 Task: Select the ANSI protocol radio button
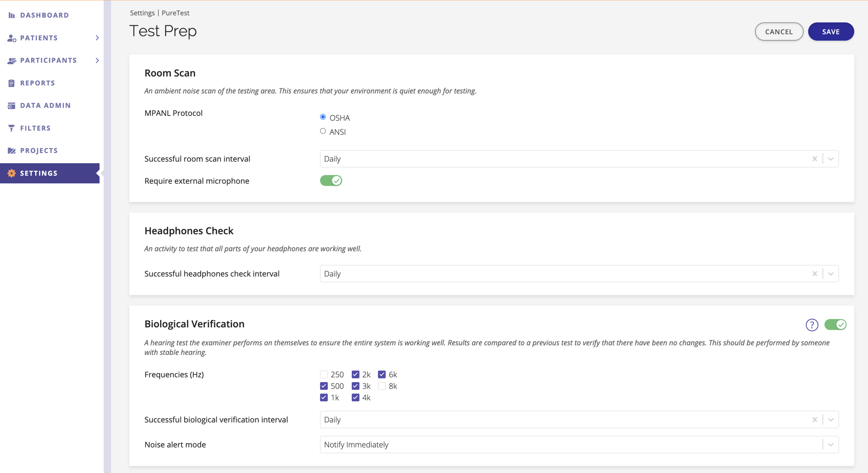coord(323,131)
